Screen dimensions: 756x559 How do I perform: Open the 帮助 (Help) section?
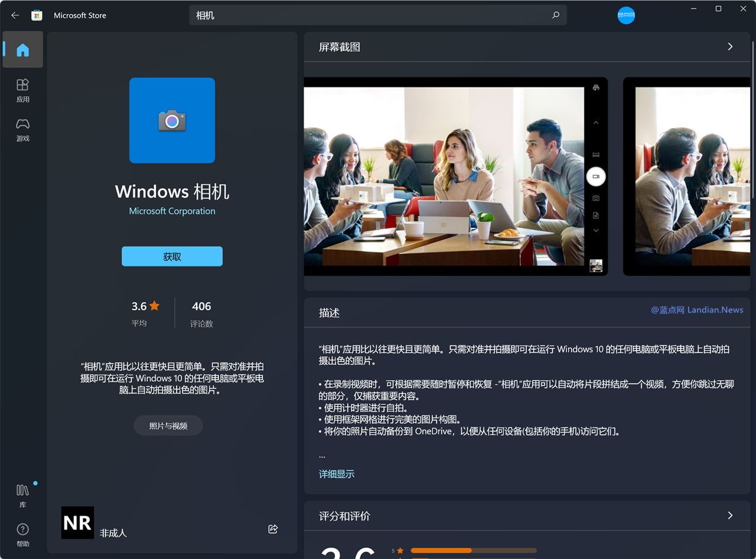point(22,535)
